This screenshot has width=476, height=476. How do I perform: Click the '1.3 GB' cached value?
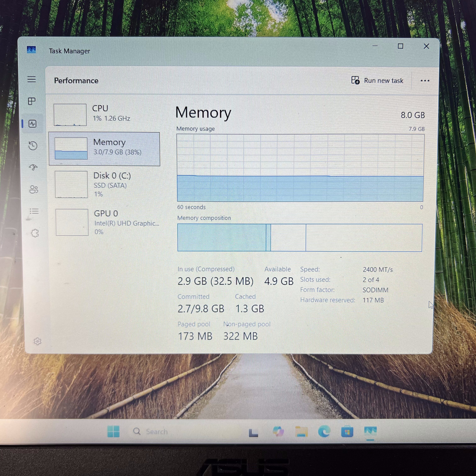250,309
